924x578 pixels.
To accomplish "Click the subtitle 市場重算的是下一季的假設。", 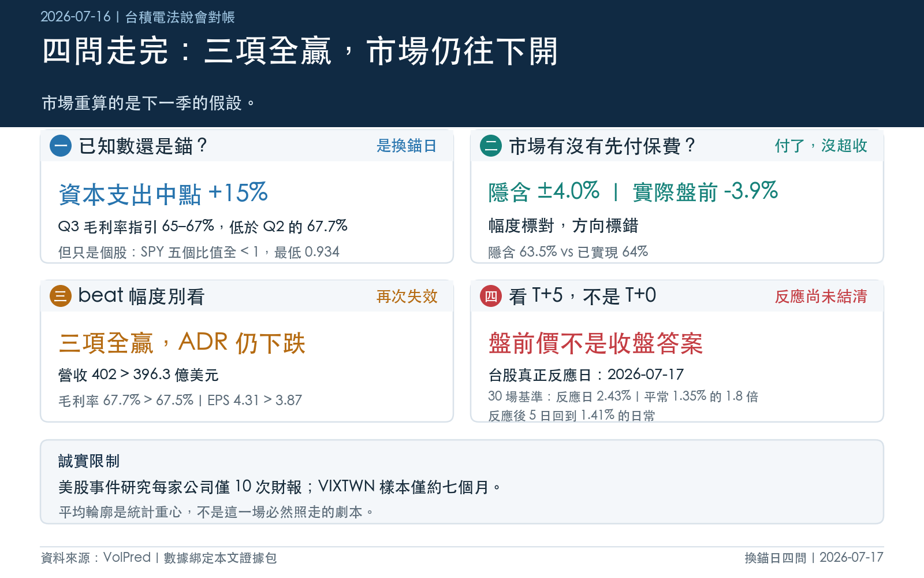I will click(148, 103).
